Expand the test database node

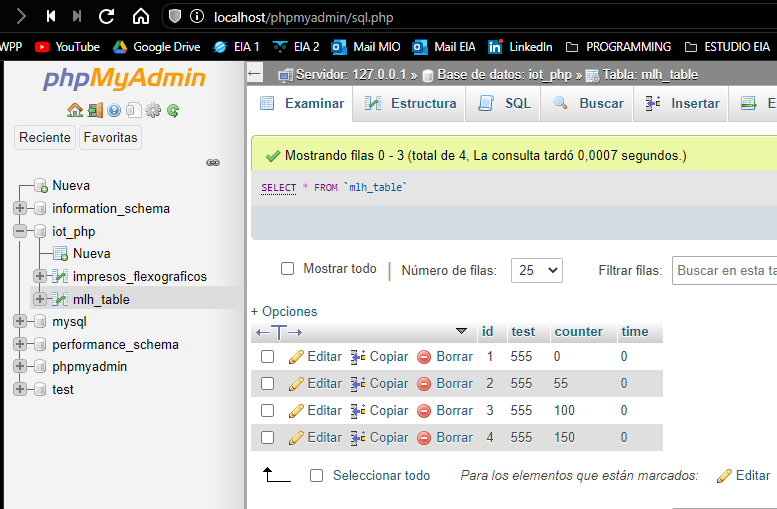tap(20, 389)
